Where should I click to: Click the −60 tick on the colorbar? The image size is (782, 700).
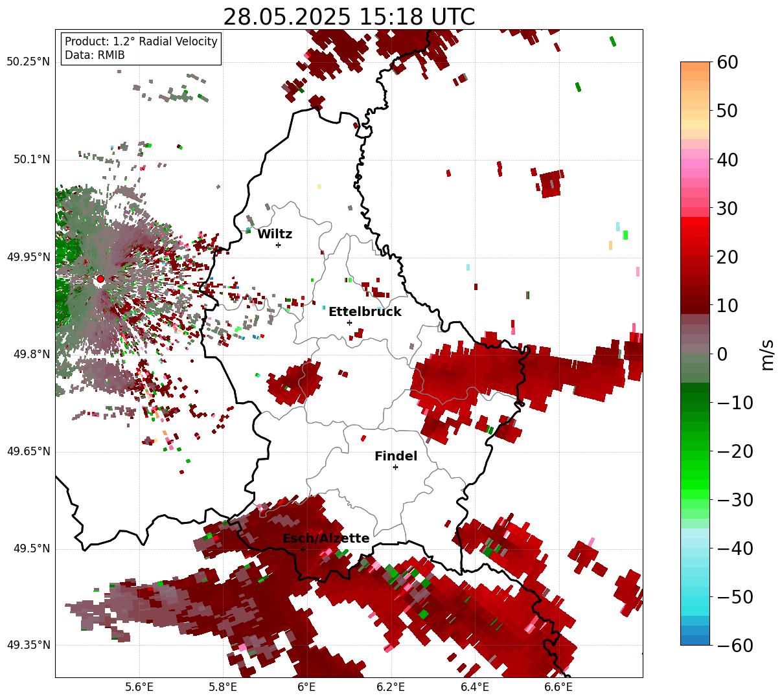(735, 645)
